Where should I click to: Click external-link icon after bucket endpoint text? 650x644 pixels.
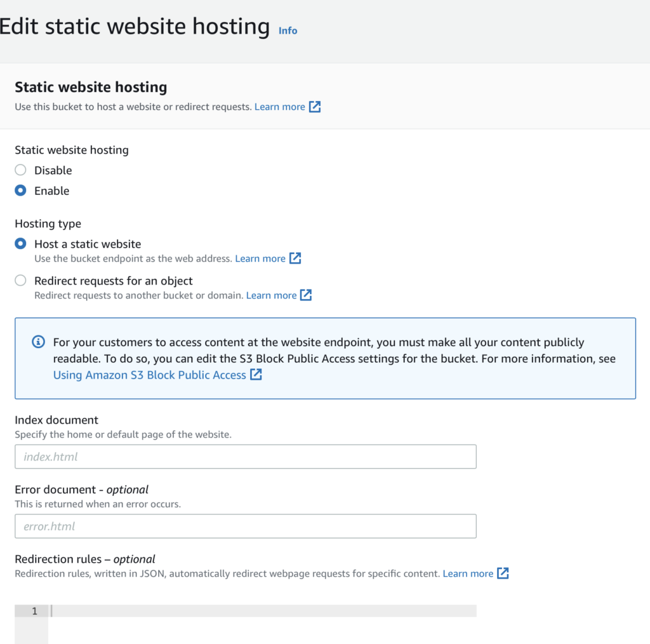tap(295, 258)
